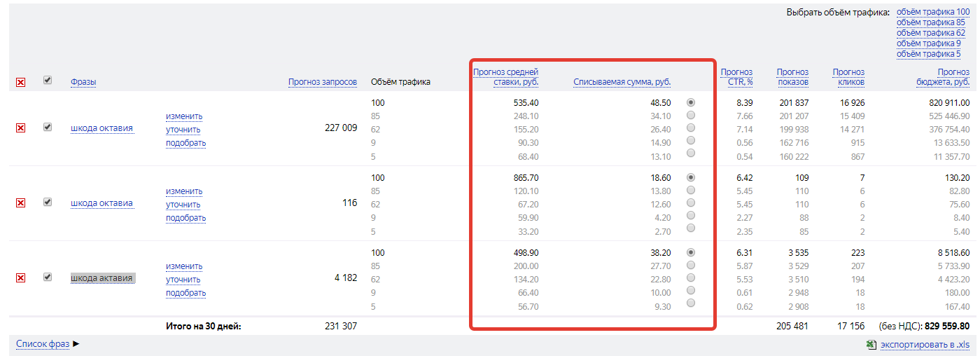Sort by Прогноз бюджета column header
The width and height of the screenshot is (980, 356).
pos(943,76)
